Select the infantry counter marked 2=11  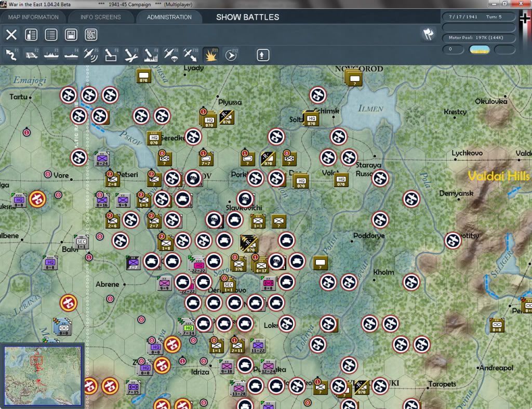(237, 346)
